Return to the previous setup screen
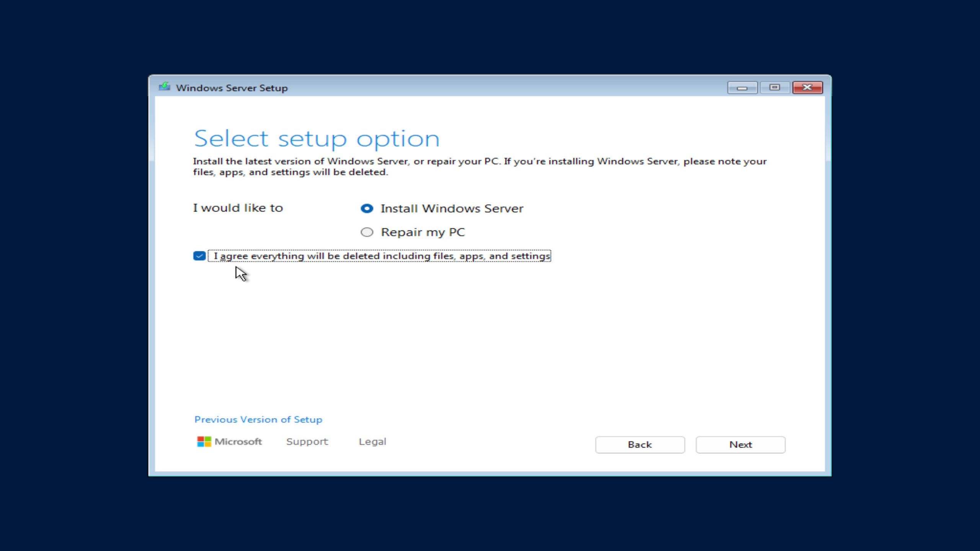Viewport: 980px width, 551px height. click(640, 444)
